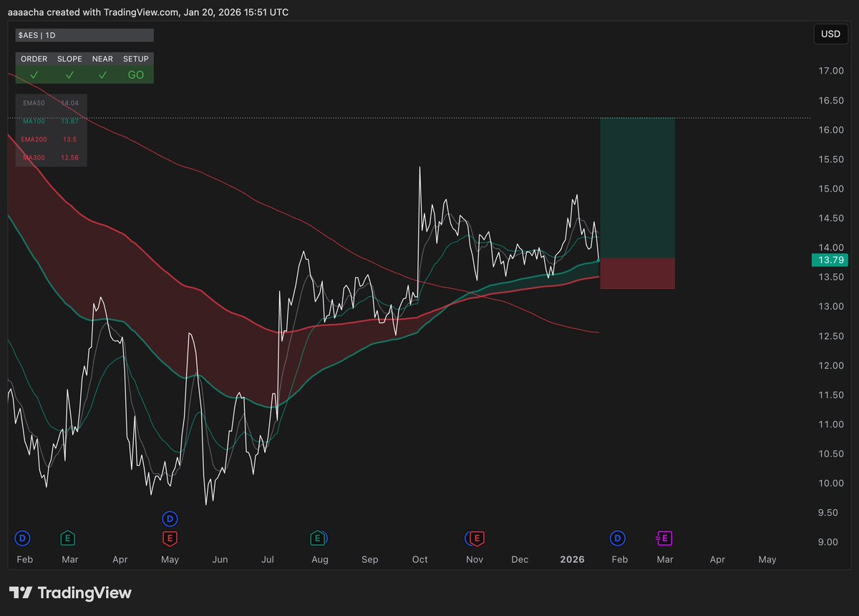
Task: Click the EMA50 legend row
Action: pyautogui.click(x=52, y=103)
